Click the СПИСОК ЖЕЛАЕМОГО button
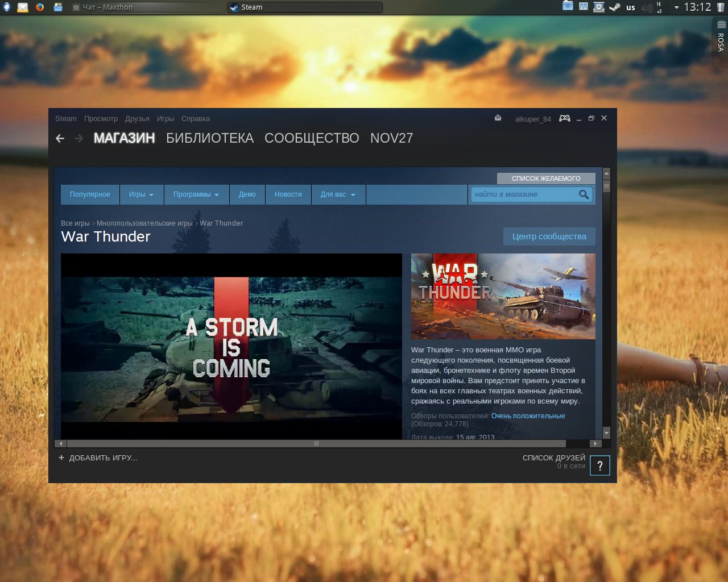This screenshot has width=728, height=582. [546, 178]
